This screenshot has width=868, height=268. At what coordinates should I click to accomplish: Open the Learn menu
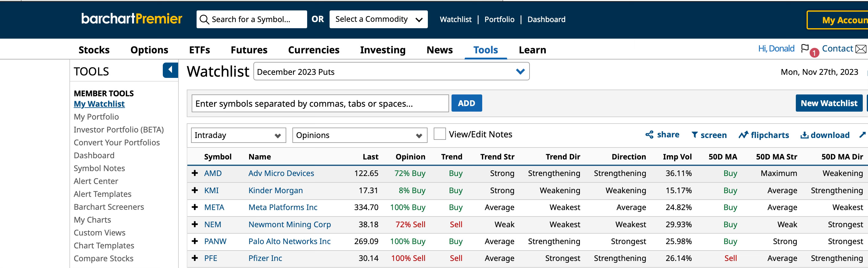click(x=532, y=50)
